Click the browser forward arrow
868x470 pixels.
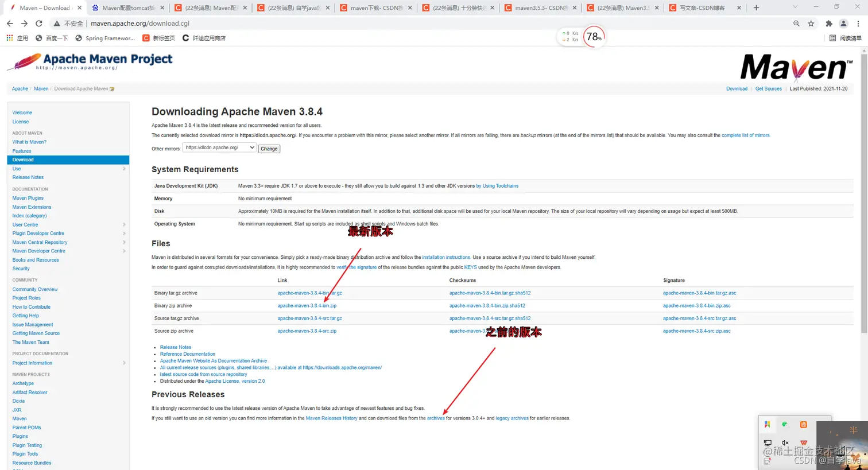(24, 24)
